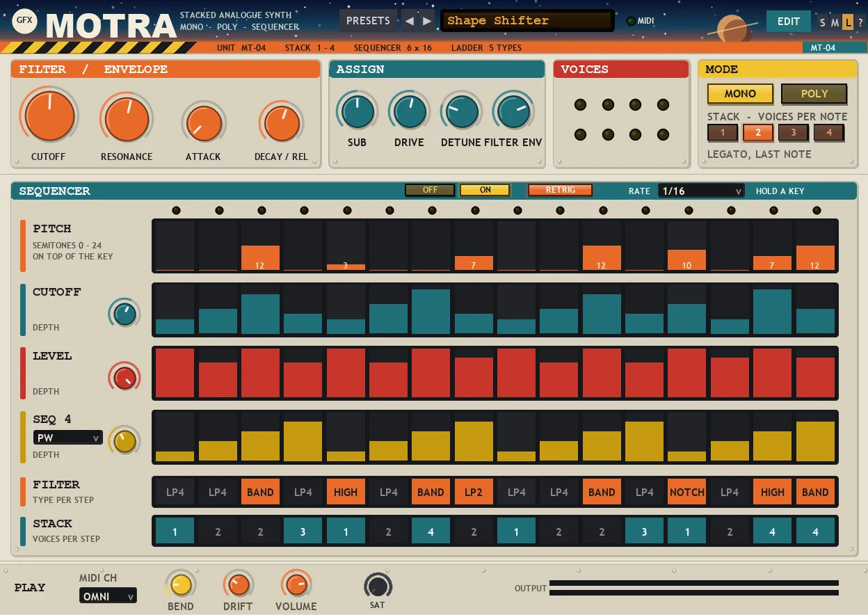Click filter type step 13 NOTCH
This screenshot has width=868, height=615.
click(687, 492)
